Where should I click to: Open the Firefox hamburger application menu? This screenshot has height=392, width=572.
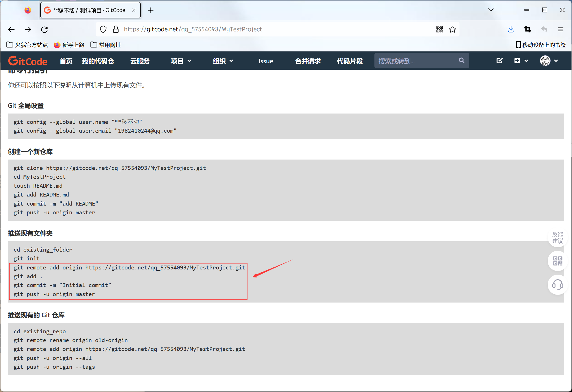point(560,29)
